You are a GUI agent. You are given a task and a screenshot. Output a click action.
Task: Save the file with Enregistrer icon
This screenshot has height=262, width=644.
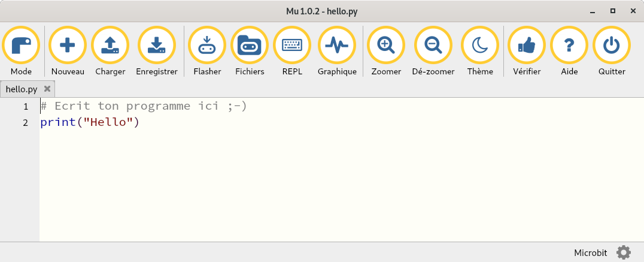point(156,45)
